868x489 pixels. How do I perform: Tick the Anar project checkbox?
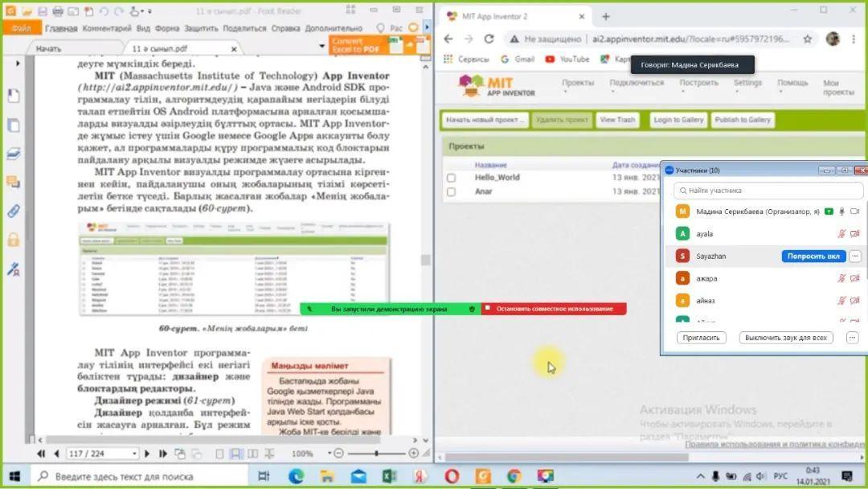(x=451, y=191)
